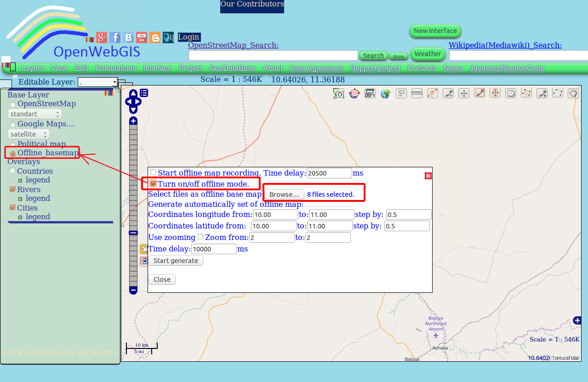Open the standart style dropdown under OpenStreetMap
The width and height of the screenshot is (588, 382).
pos(34,114)
